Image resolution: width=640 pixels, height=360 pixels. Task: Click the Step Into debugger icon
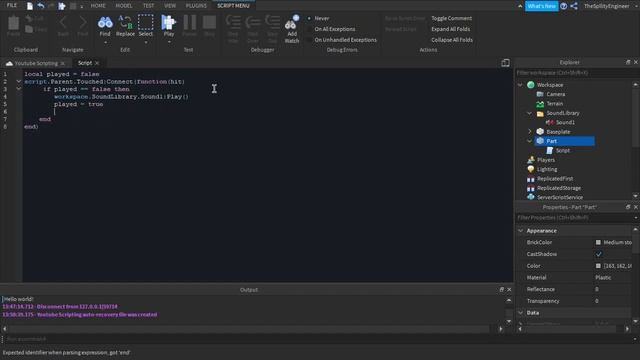(x=233, y=22)
